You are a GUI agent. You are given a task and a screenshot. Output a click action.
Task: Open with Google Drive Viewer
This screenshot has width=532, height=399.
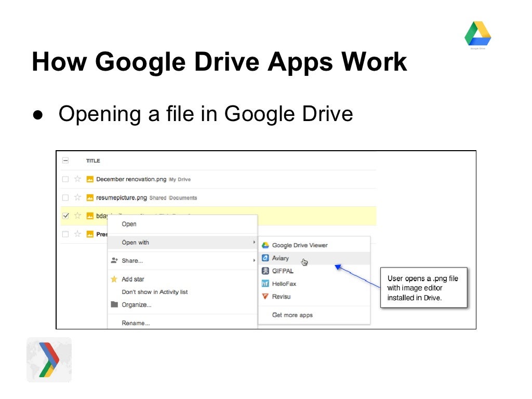point(314,245)
